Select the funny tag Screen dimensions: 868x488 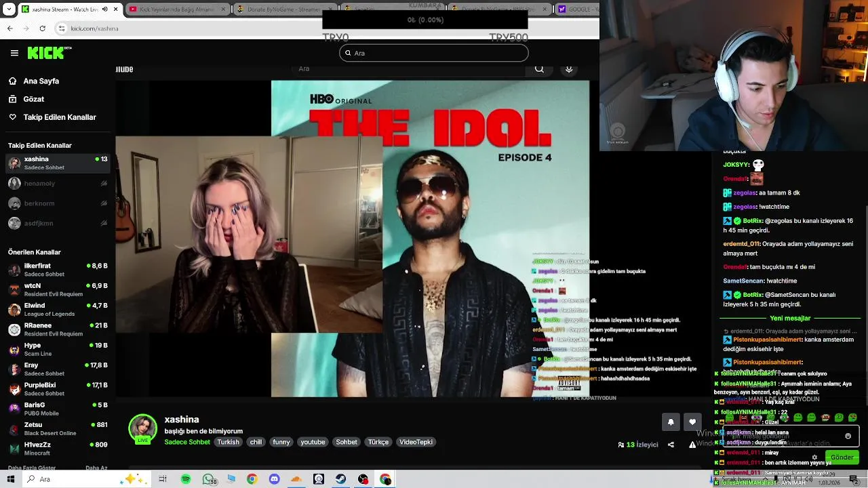coord(281,442)
